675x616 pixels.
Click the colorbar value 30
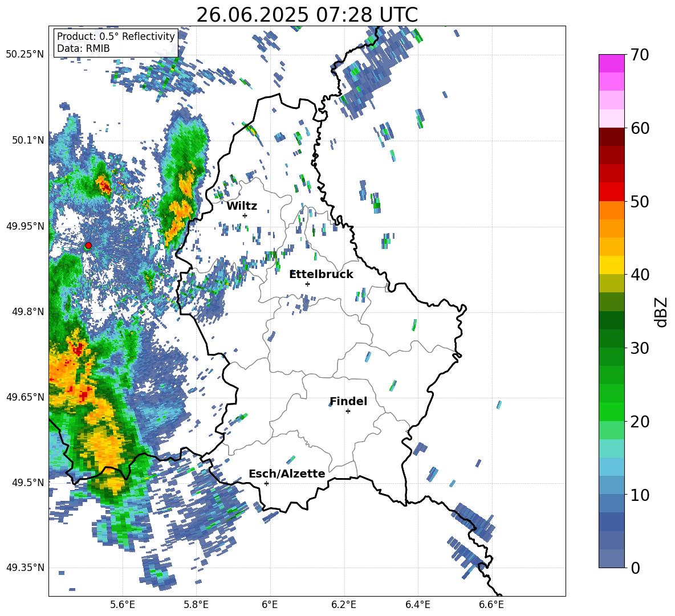pos(640,348)
